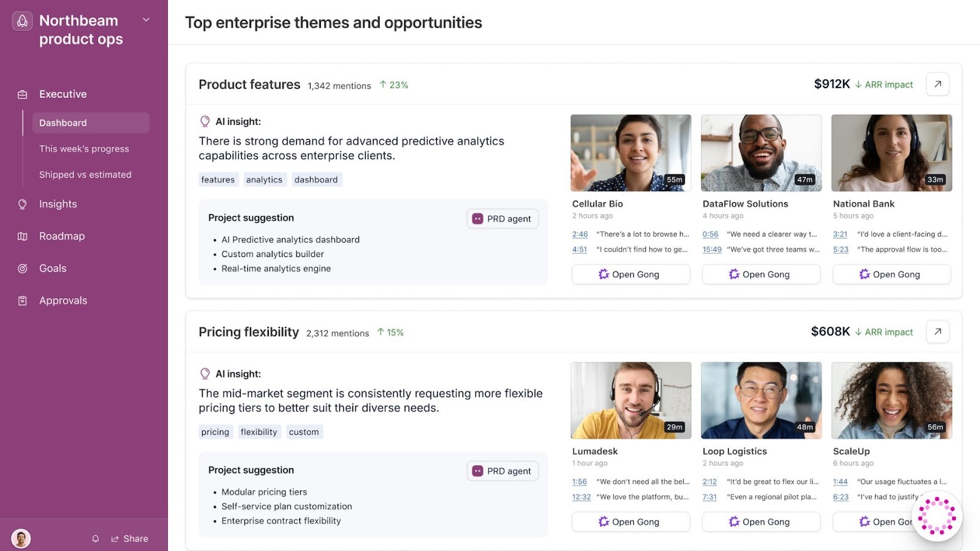The image size is (980, 551).
Task: Open ScaleUp's 1:44 quote link
Action: pos(840,482)
